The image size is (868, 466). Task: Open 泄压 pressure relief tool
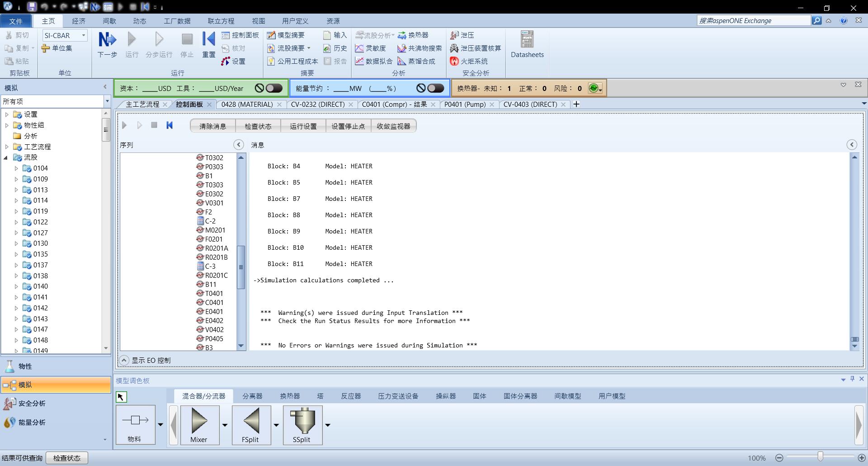coord(462,35)
